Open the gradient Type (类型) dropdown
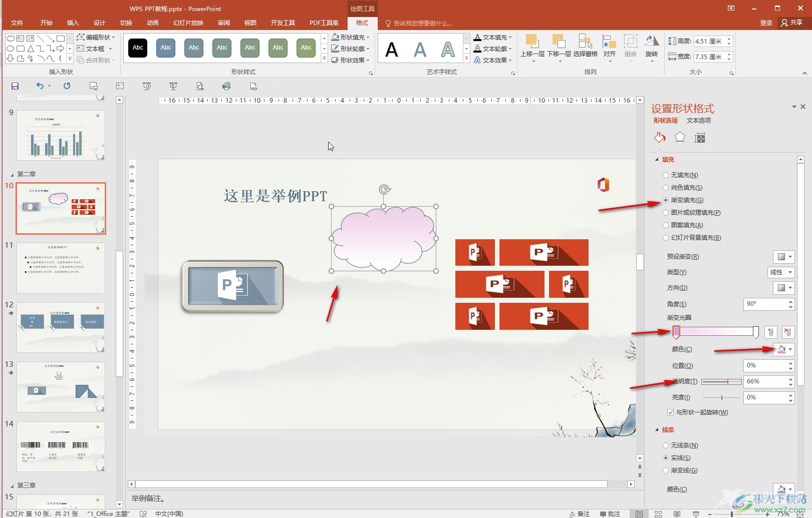Viewport: 812px width, 518px height. pyautogui.click(x=781, y=272)
